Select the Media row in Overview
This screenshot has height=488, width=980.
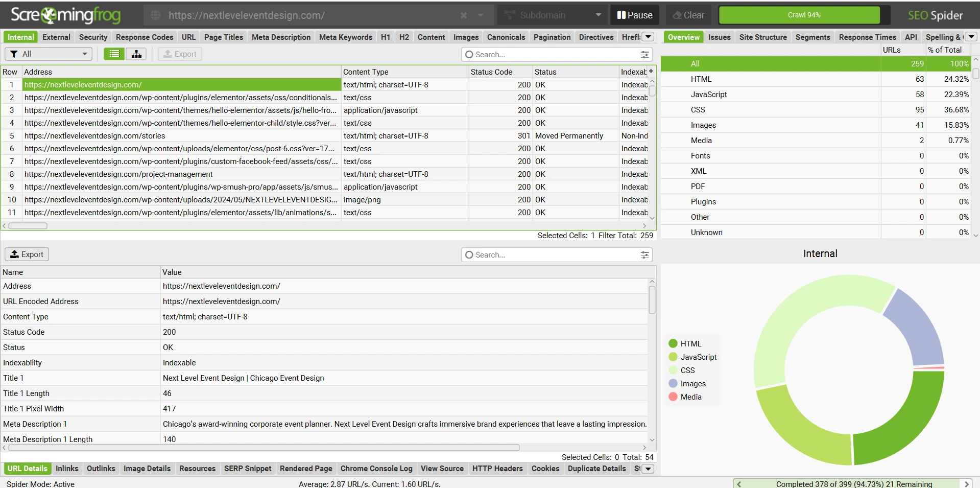(816, 141)
